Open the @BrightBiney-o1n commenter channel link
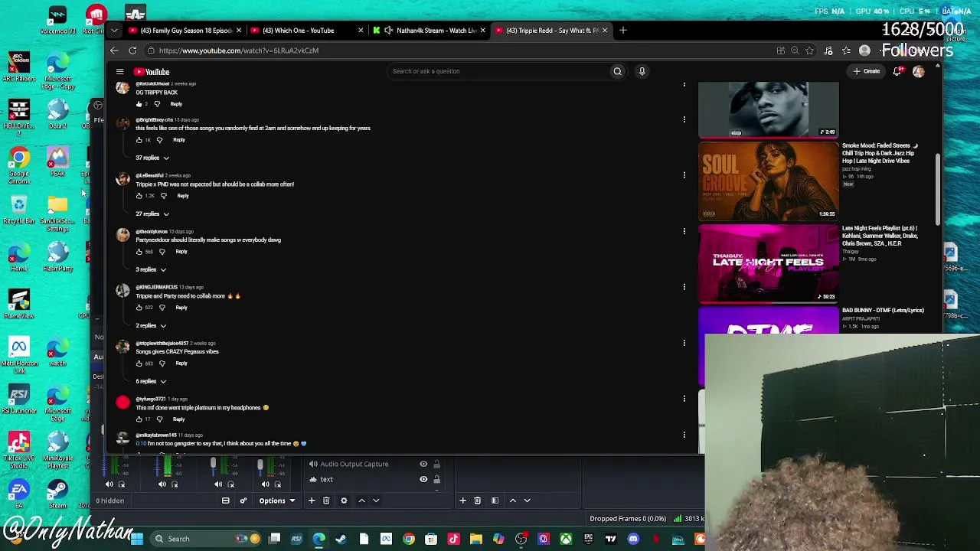 click(x=154, y=120)
